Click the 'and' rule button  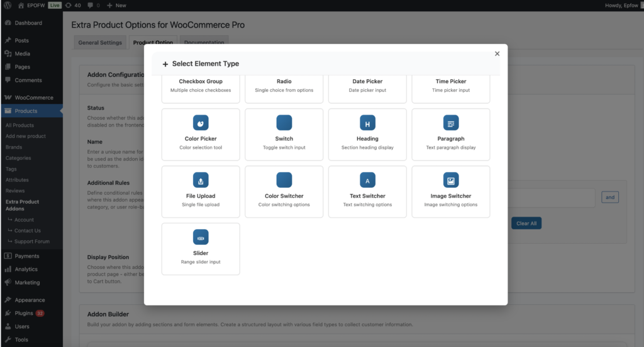click(x=609, y=197)
